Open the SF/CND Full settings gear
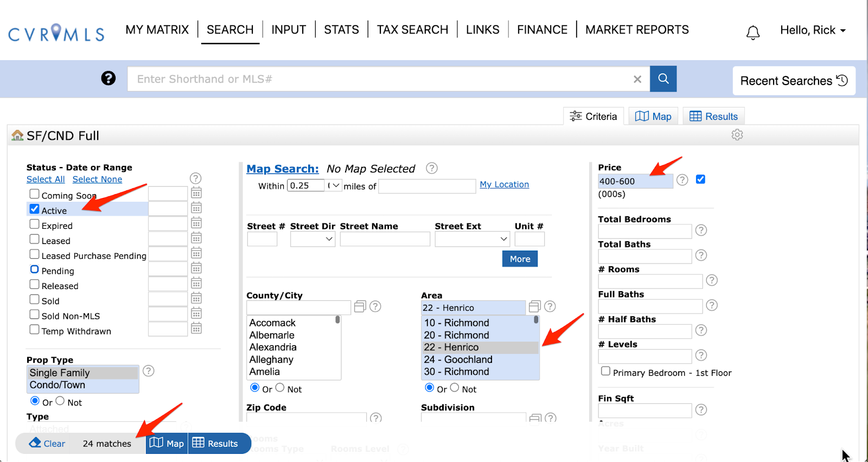Image resolution: width=868 pixels, height=462 pixels. point(737,134)
